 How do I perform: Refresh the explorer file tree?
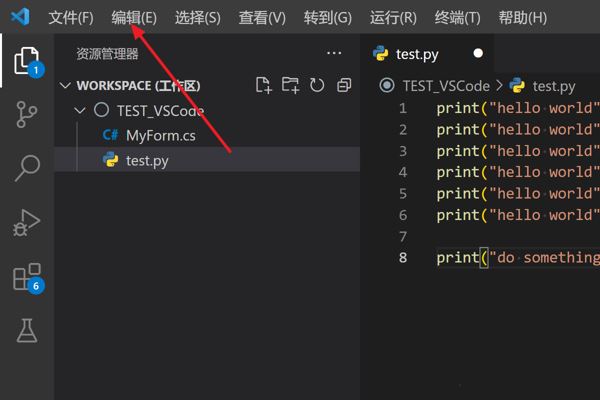click(x=317, y=86)
